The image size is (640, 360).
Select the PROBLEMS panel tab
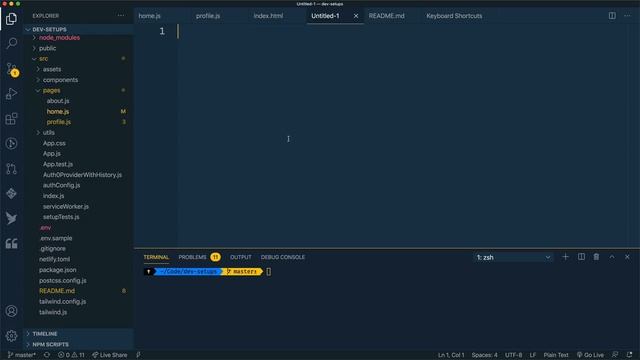[x=192, y=257]
